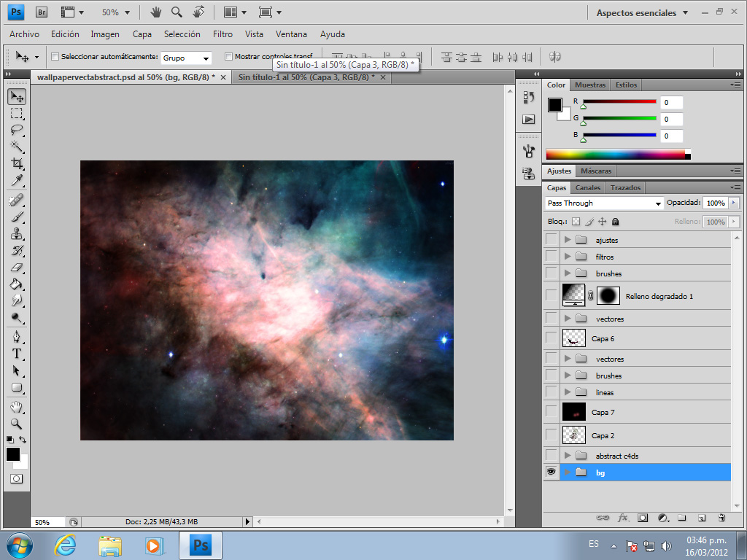The image size is (747, 560).
Task: Show the Capa 6 layer
Action: tap(551, 338)
